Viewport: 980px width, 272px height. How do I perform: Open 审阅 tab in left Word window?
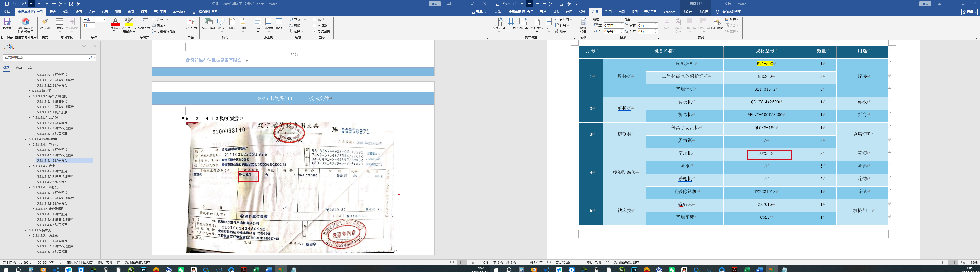[x=131, y=12]
